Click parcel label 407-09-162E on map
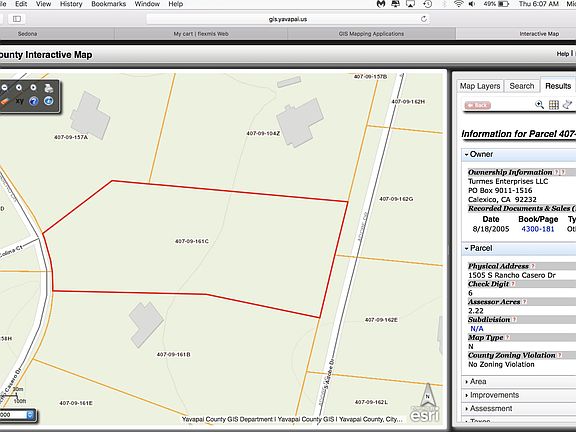 (381, 320)
